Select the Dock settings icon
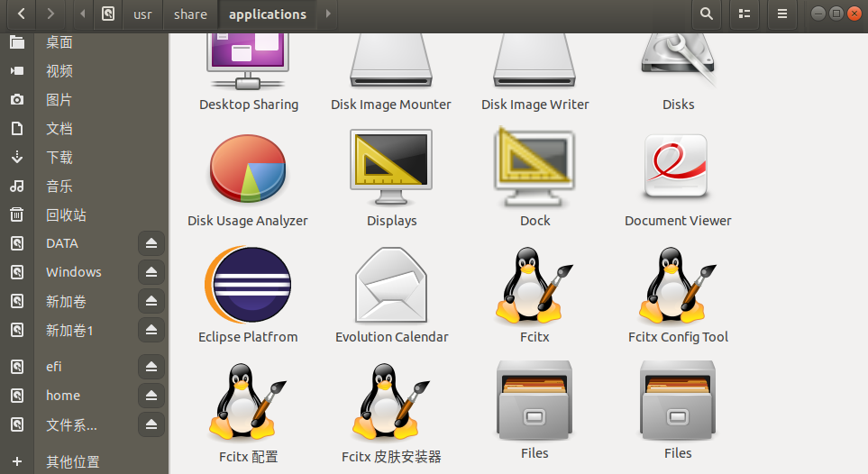The height and width of the screenshot is (474, 868). (x=535, y=168)
